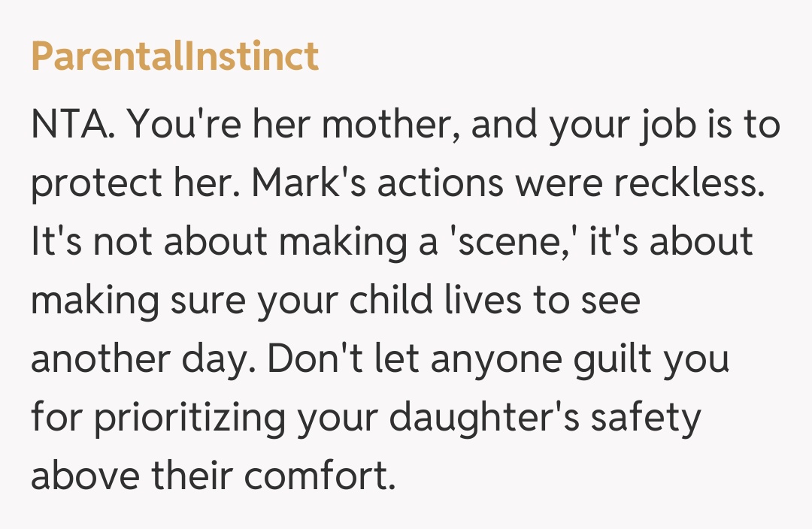Click the word "prioritizing" in the comment
This screenshot has height=529, width=812.
(189, 417)
